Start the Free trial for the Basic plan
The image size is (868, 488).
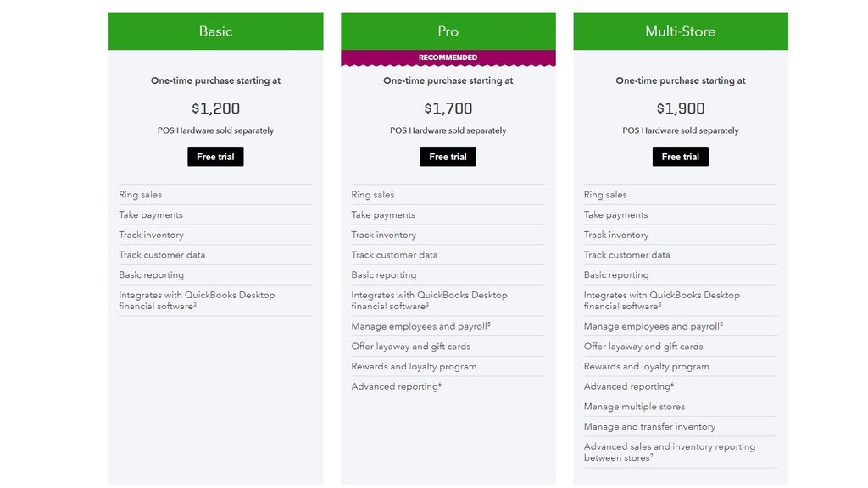click(x=215, y=157)
